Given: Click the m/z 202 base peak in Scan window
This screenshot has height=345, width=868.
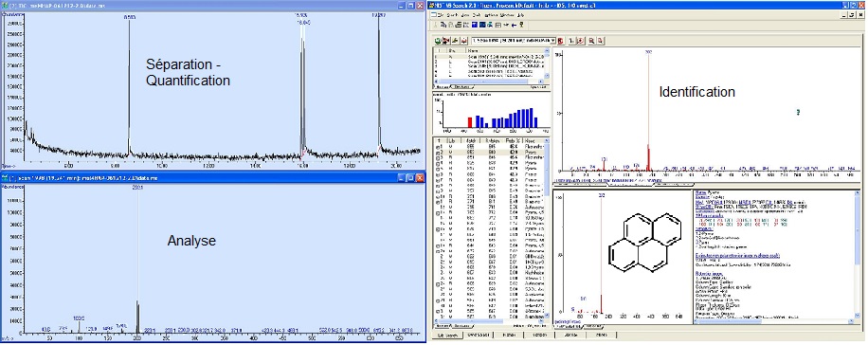Looking at the screenshot, I should (137, 261).
